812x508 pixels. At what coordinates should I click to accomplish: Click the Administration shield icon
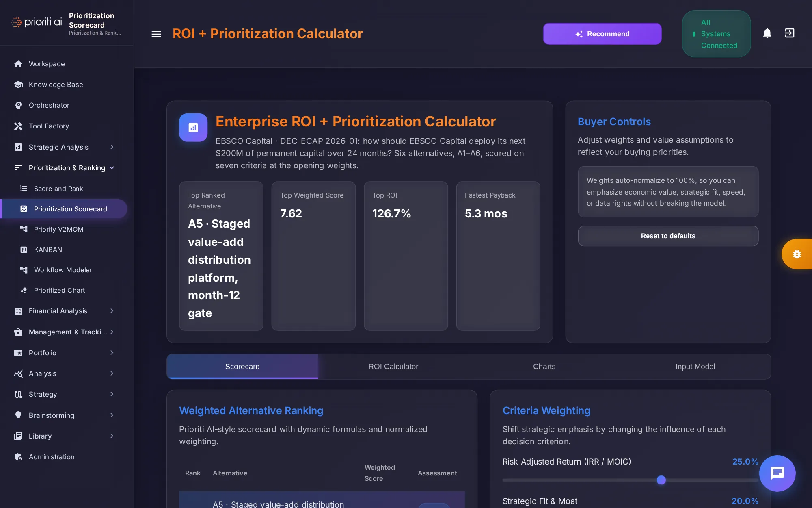[x=18, y=457]
